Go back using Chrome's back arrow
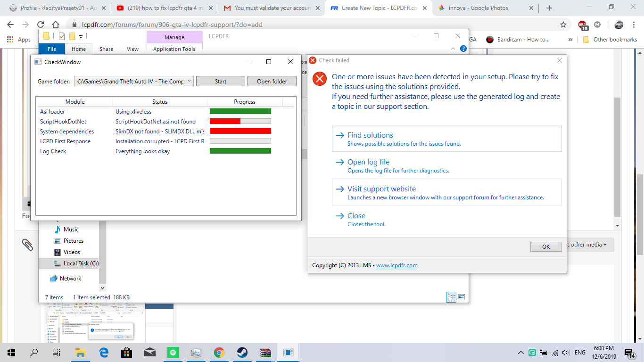The image size is (644, 362). point(11,25)
